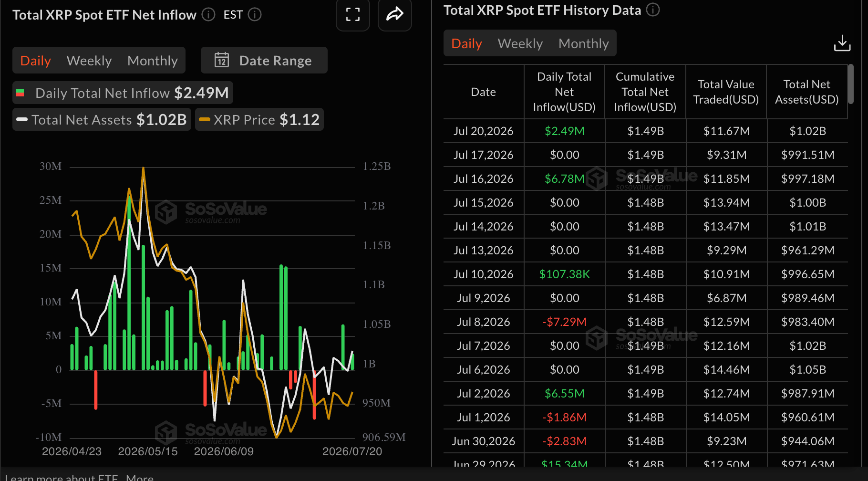Click Total Value Traded(USD) header
Screen dimensions: 868x481
coord(726,92)
